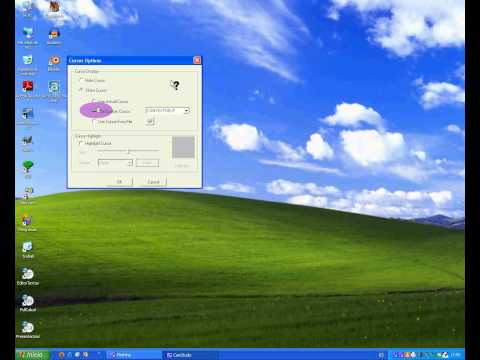Confirm Cursor Options with OK
The image size is (480, 360).
tap(119, 182)
